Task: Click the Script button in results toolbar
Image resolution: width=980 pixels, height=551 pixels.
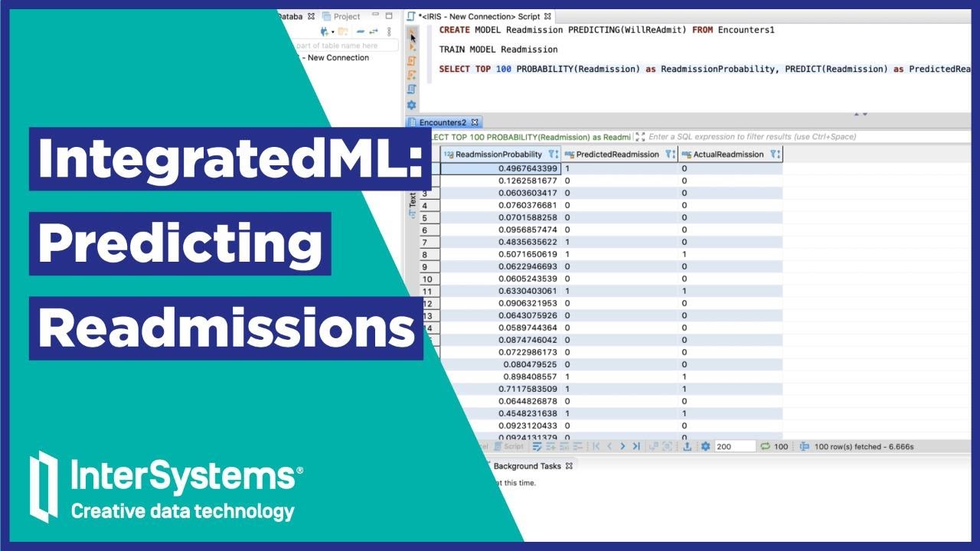Action: tap(509, 446)
